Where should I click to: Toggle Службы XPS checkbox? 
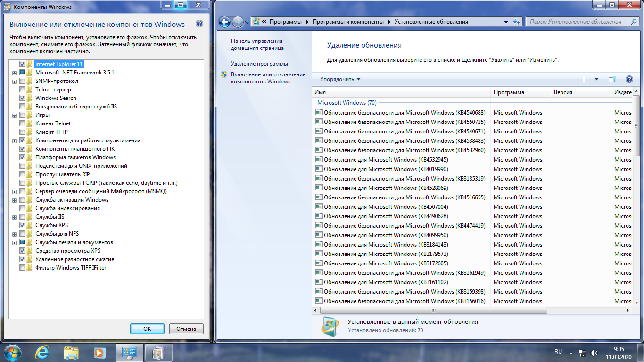[x=22, y=225]
